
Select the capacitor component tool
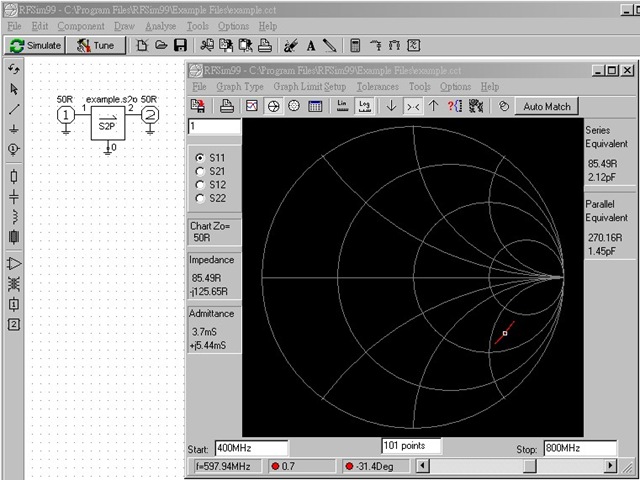[14, 197]
